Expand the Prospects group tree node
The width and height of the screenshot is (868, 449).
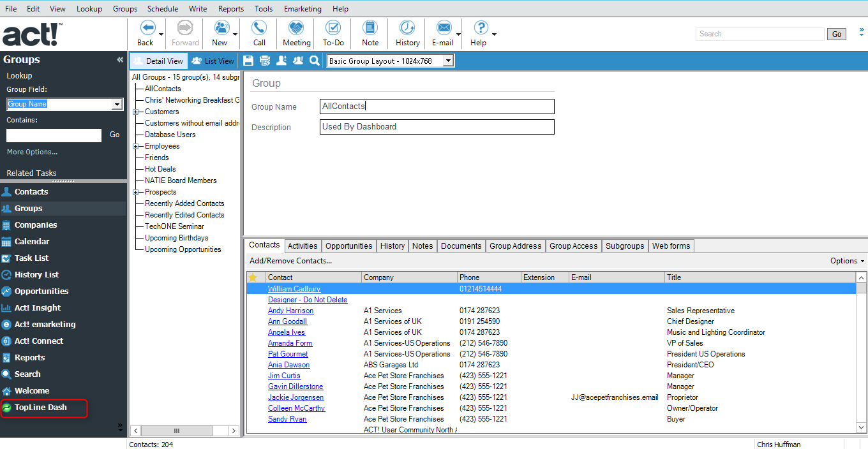pyautogui.click(x=136, y=192)
